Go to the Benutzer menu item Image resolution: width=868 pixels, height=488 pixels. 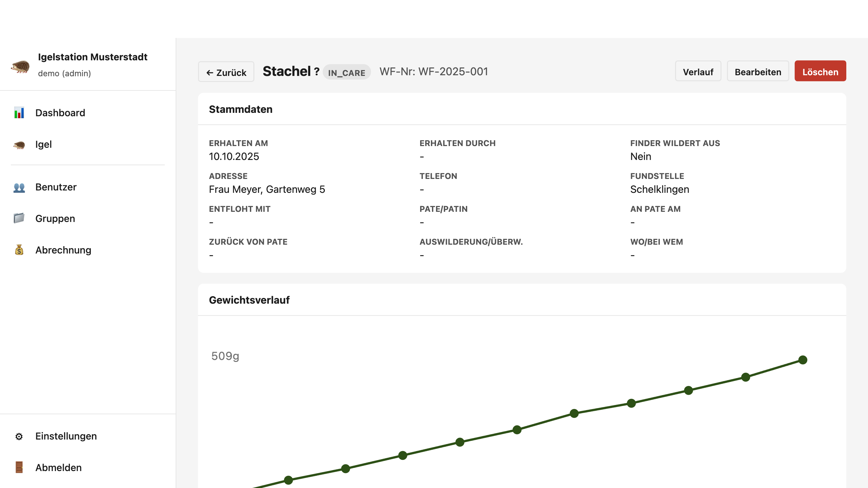point(56,187)
